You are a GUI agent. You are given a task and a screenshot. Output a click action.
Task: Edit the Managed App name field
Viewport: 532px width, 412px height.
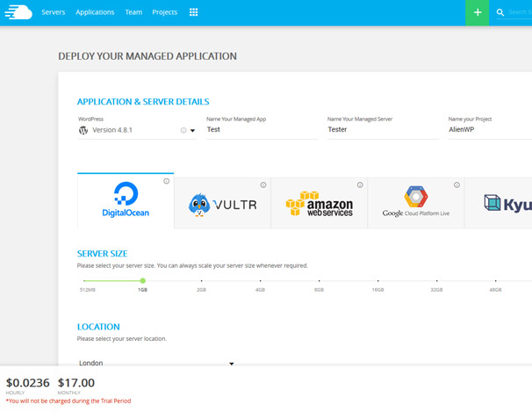tap(262, 130)
